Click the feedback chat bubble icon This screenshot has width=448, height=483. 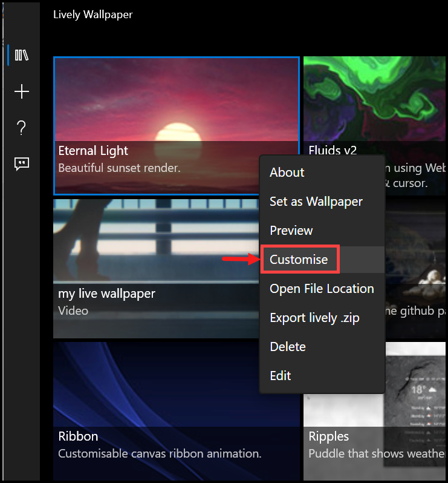[22, 163]
